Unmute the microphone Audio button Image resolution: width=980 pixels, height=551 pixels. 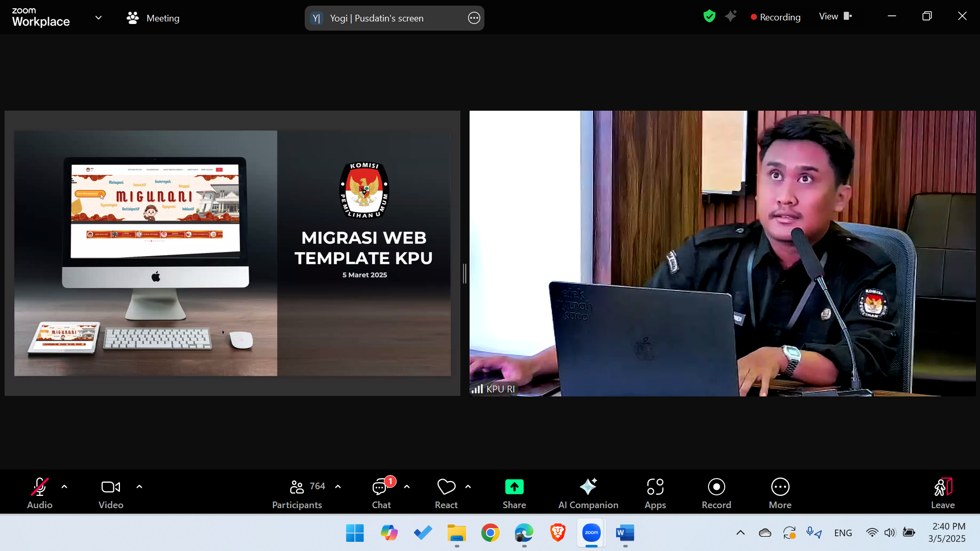(40, 487)
